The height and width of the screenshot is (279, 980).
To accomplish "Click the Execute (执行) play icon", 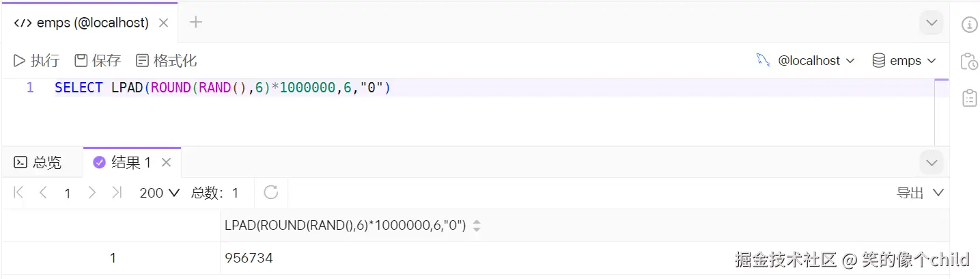I will coord(20,61).
